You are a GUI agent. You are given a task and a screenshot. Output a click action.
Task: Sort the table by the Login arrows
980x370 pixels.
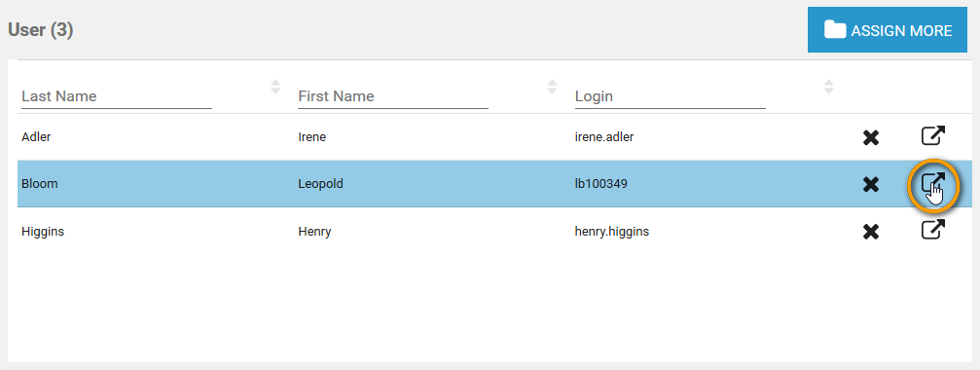pos(829,87)
